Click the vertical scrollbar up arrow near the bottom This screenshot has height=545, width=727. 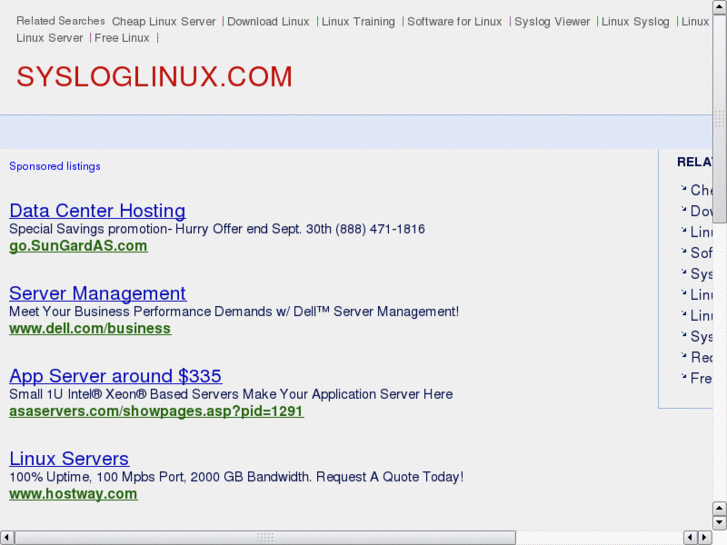(x=720, y=508)
